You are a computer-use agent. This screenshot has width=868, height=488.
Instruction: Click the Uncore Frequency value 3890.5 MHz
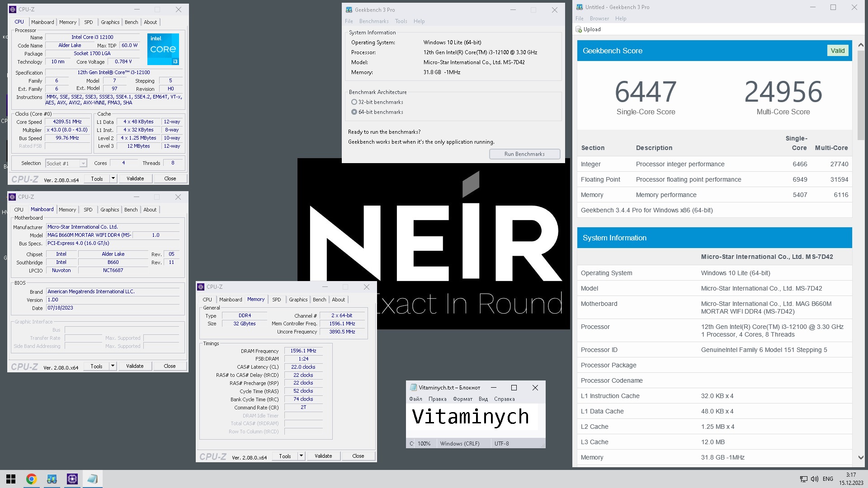pos(342,332)
